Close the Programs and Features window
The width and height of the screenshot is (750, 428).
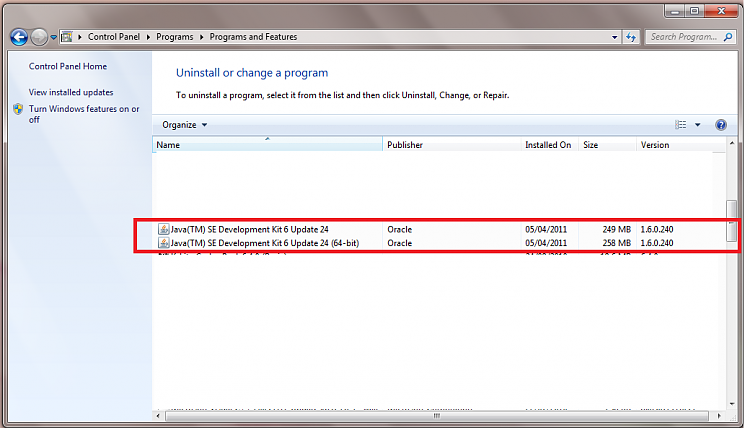(x=722, y=11)
